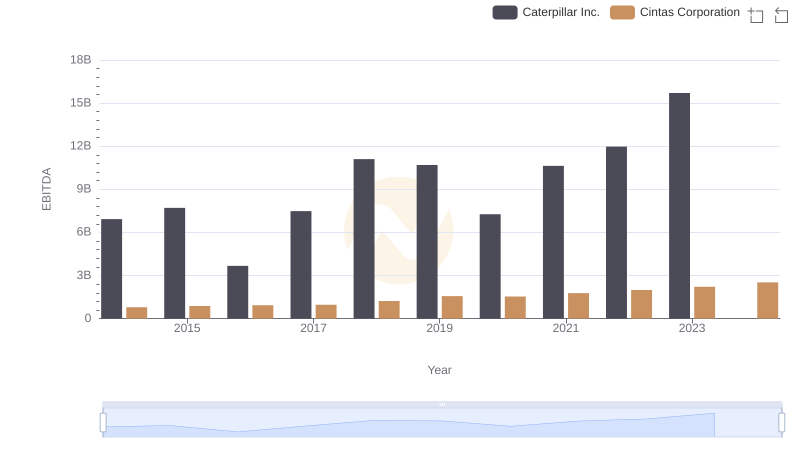Click the 12B y-axis label
Screen dimensions: 800x461
click(81, 146)
